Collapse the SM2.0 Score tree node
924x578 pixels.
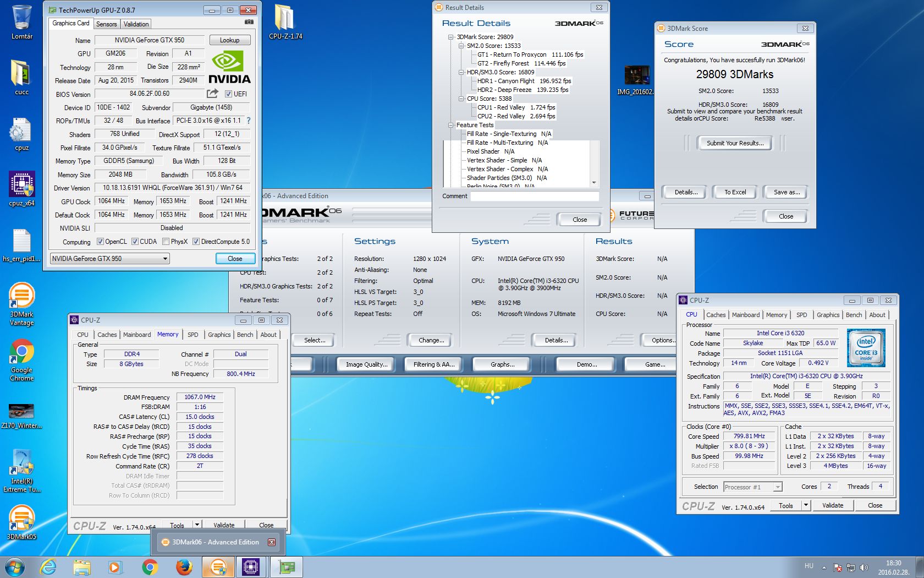[x=461, y=46]
